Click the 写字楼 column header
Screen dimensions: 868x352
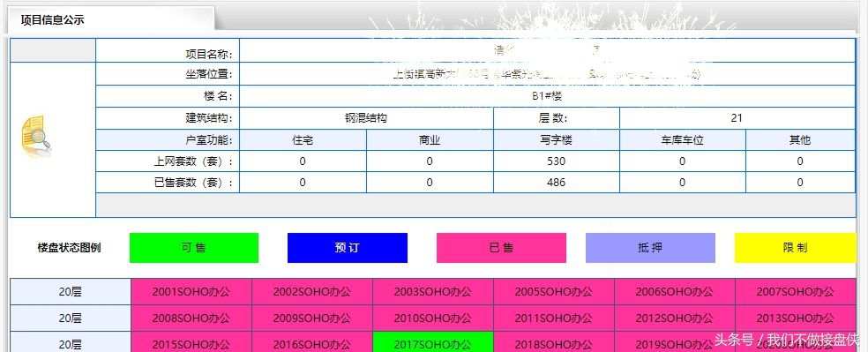[556, 140]
